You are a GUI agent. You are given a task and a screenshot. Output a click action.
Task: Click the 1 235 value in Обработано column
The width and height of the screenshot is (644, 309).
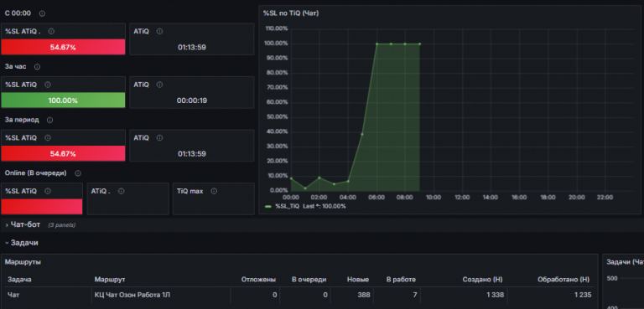(x=582, y=295)
